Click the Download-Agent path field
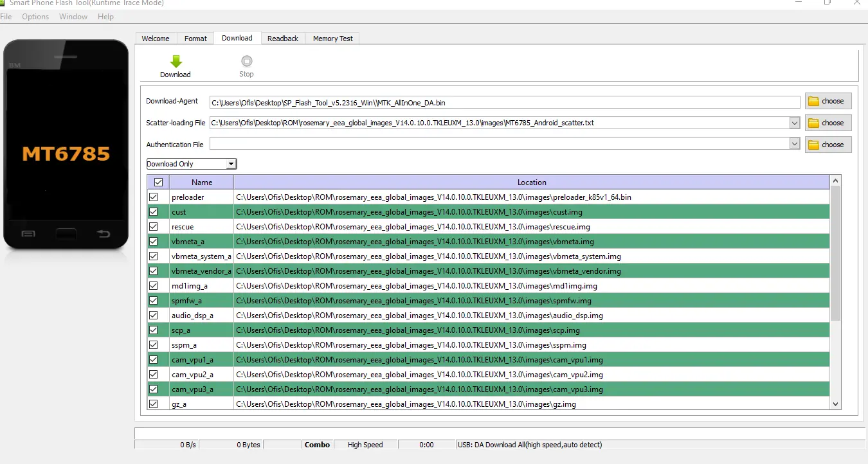868x464 pixels. pyautogui.click(x=505, y=102)
